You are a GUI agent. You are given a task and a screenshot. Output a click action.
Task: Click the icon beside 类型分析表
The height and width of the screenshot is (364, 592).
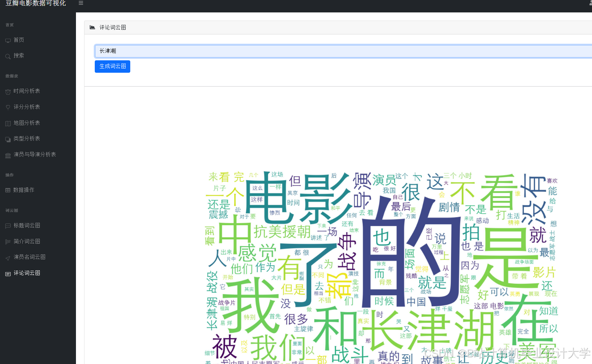[8, 139]
